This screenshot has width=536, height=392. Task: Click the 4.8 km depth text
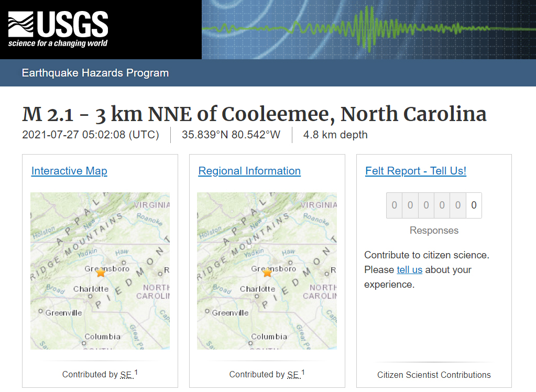pos(335,135)
